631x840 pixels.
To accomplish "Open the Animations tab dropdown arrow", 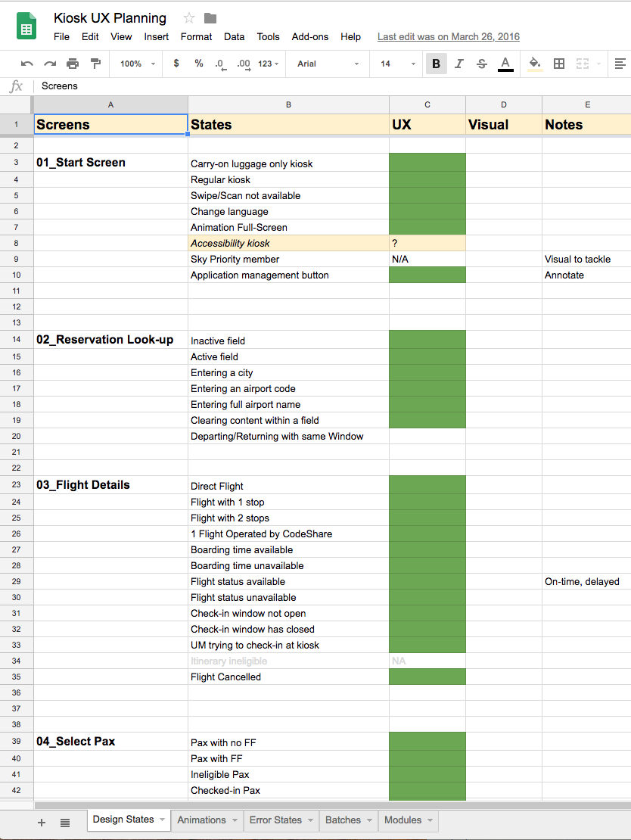I will [235, 820].
